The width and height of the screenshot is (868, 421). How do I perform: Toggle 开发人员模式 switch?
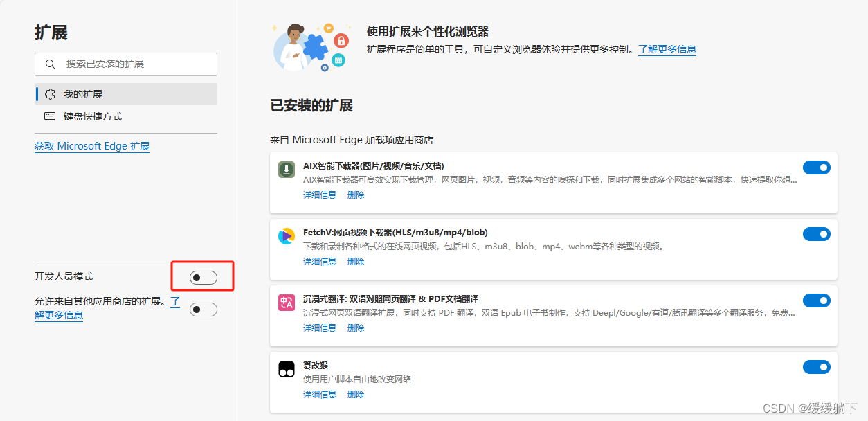(204, 278)
